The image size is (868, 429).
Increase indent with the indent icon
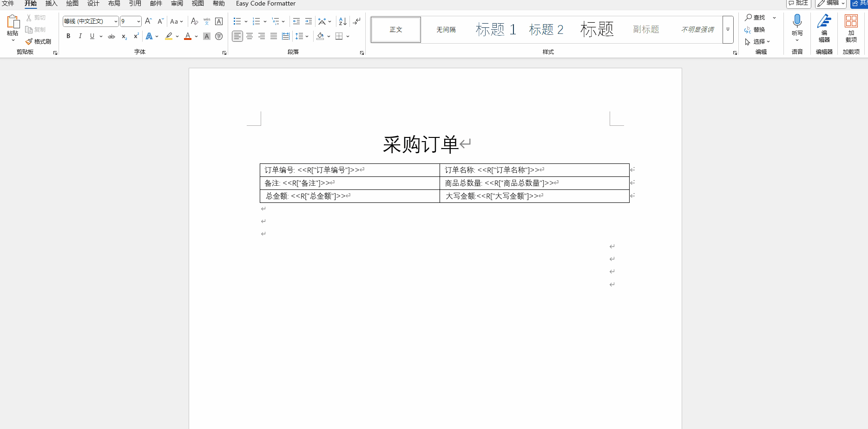pos(309,21)
